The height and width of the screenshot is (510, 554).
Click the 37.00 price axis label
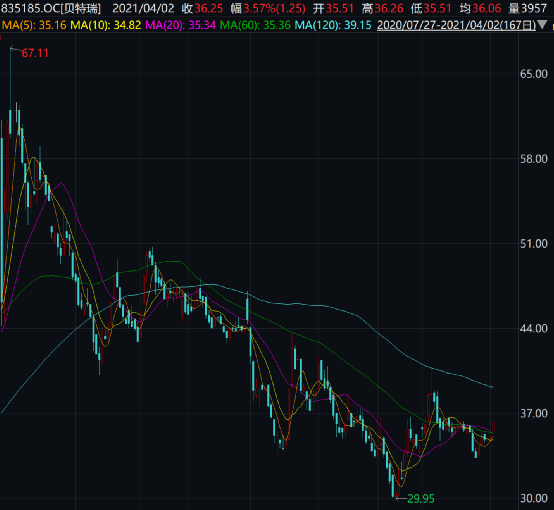534,413
